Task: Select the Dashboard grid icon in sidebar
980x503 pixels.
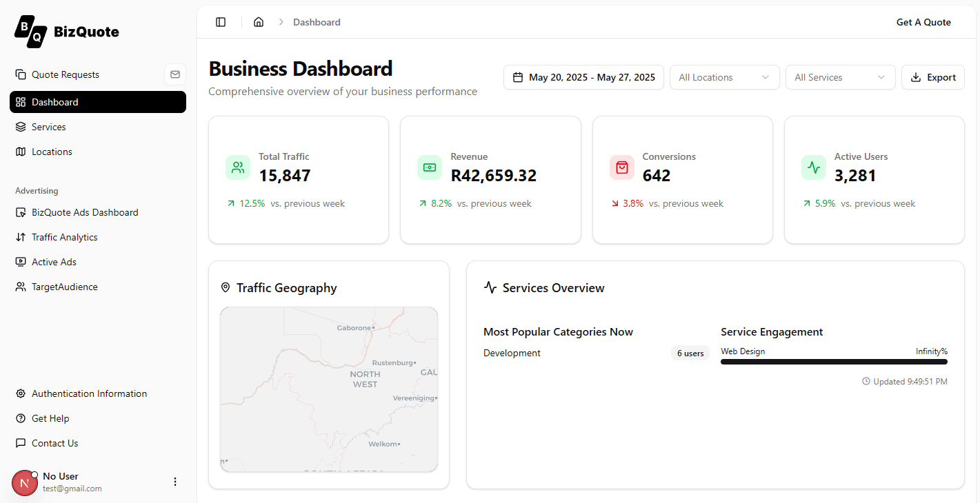Action: [21, 101]
